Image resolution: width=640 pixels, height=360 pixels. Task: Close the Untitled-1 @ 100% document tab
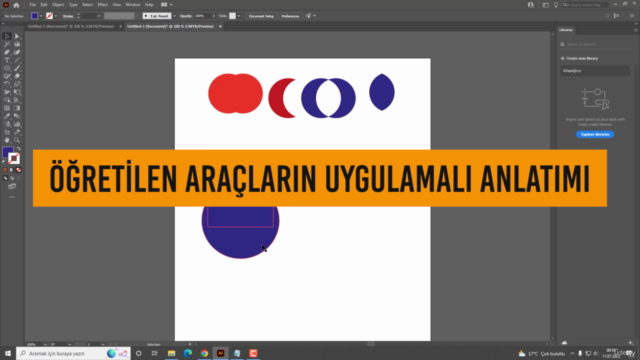[220, 27]
